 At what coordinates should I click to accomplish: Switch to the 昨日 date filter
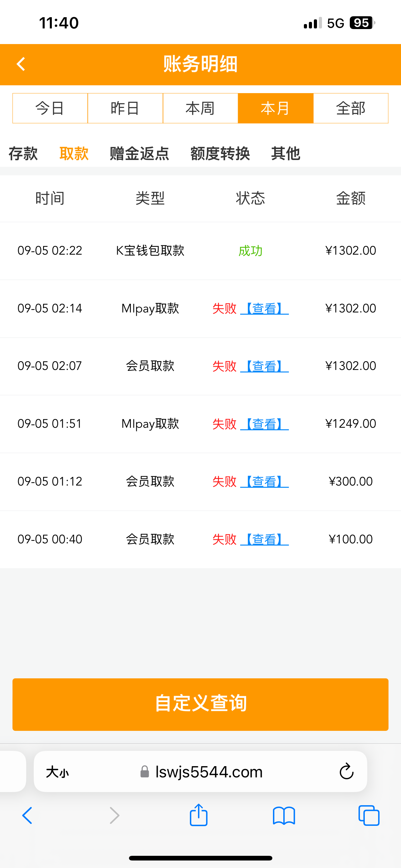point(125,108)
